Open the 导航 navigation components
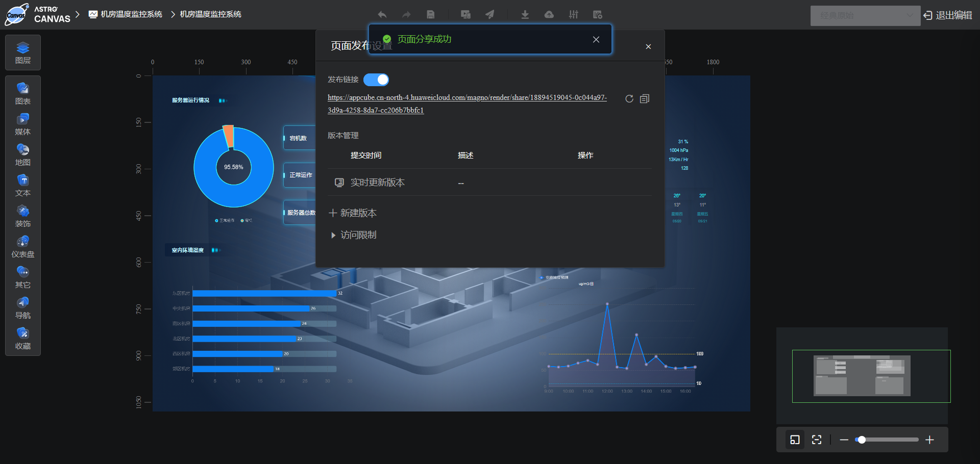 (23, 308)
